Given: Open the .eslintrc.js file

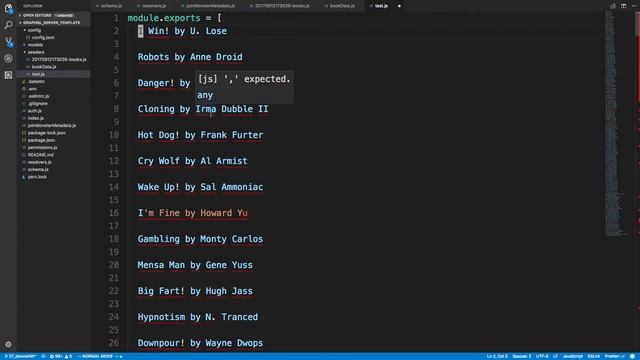Looking at the screenshot, I should [x=38, y=96].
